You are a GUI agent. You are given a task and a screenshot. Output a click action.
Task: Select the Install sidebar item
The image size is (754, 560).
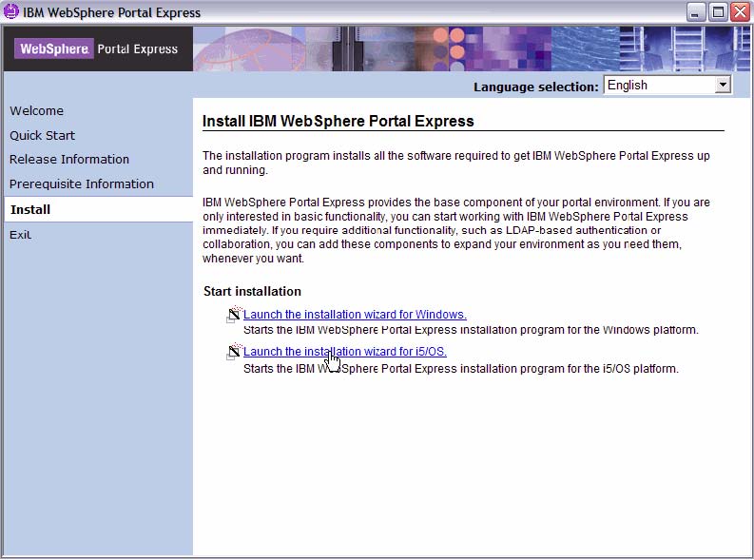click(99, 209)
